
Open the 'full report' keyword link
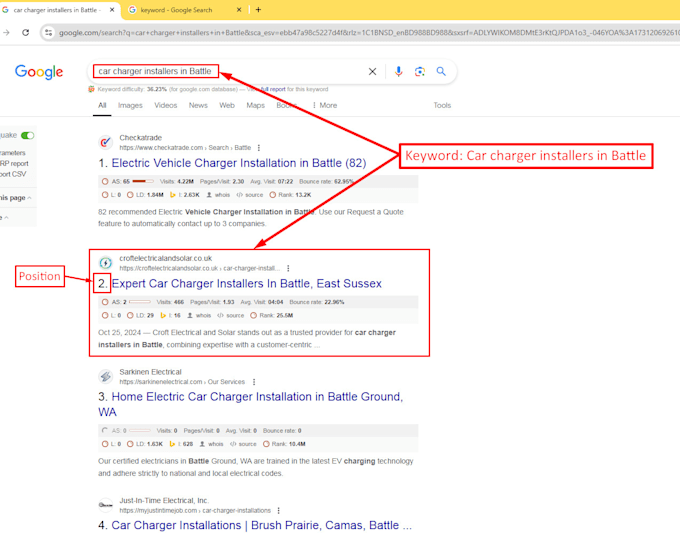(273, 89)
